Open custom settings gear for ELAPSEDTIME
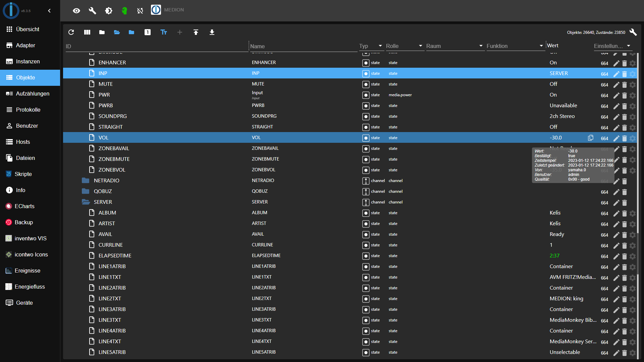The image size is (644, 362). coord(633,256)
